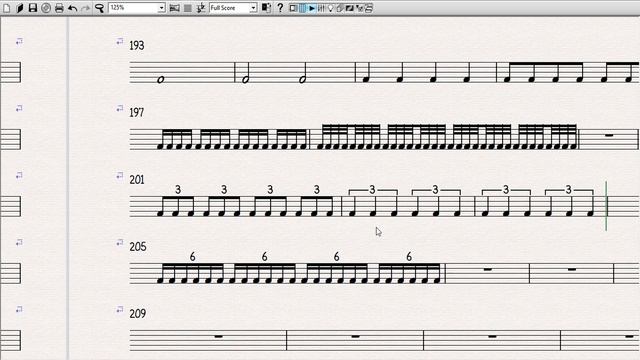This screenshot has width=640, height=360.
Task: Toggle the Compare window
Action: 359,8
